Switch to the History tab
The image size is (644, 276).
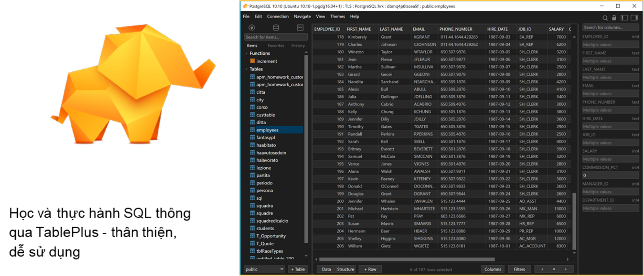pos(298,46)
